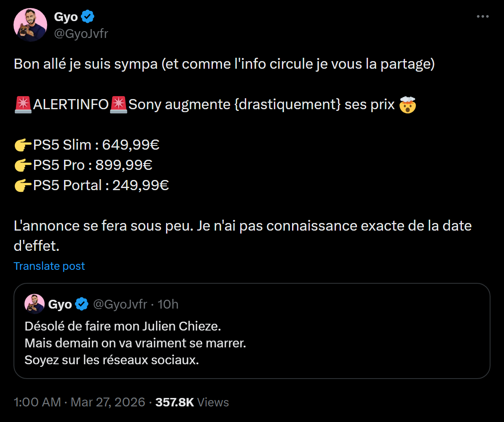Click the pointing hand emoji beside PS5 Portal
Screen dimensions: 504x422
pyautogui.click(x=23, y=185)
